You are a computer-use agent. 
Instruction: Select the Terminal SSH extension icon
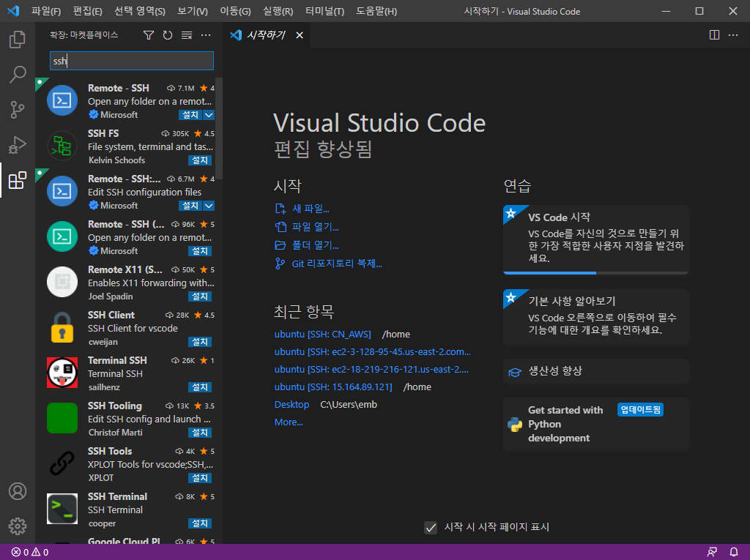62,373
